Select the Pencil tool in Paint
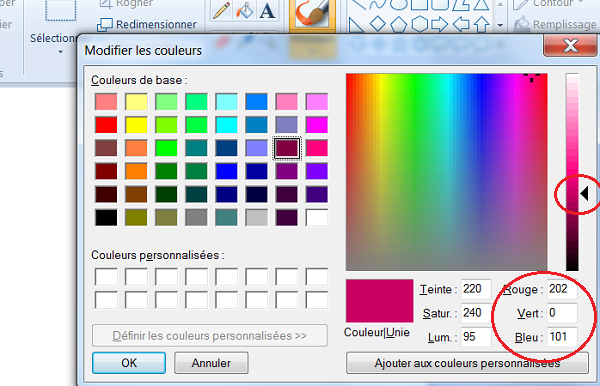 (x=221, y=11)
